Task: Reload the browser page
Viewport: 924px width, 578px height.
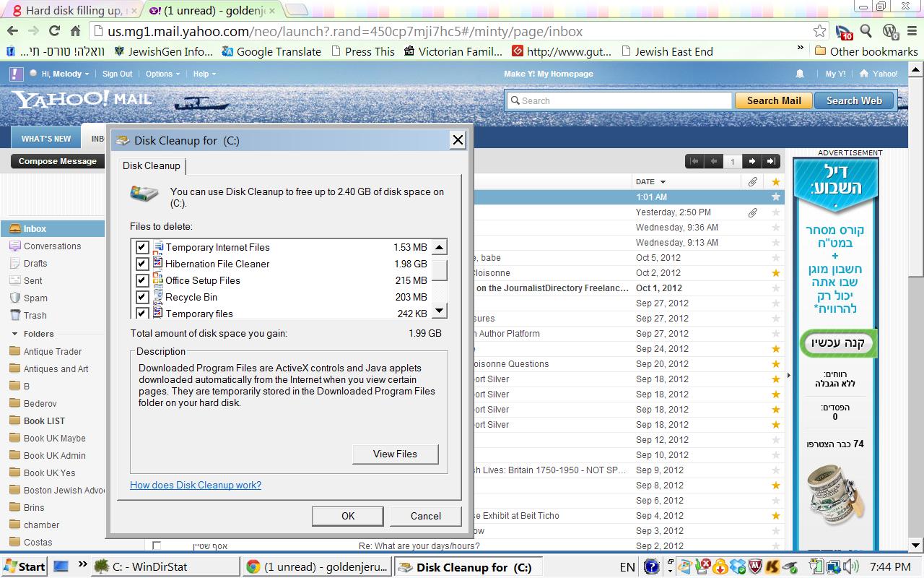Action: click(x=54, y=31)
